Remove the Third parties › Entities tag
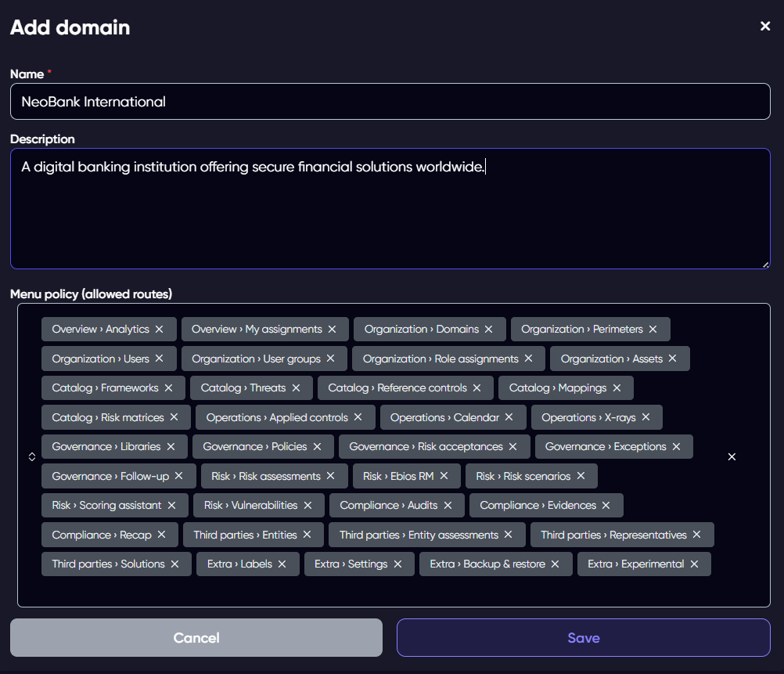 [307, 535]
